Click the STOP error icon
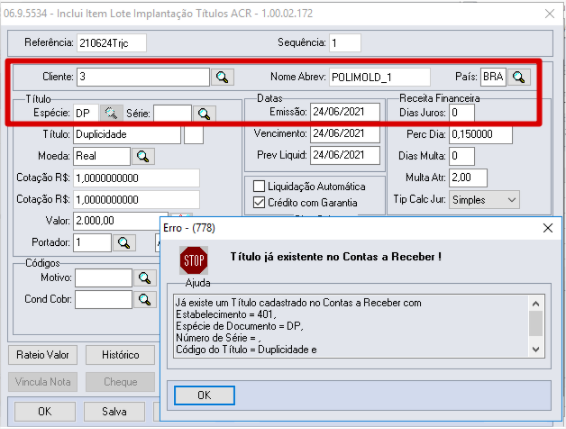The image size is (566, 429). point(194,260)
